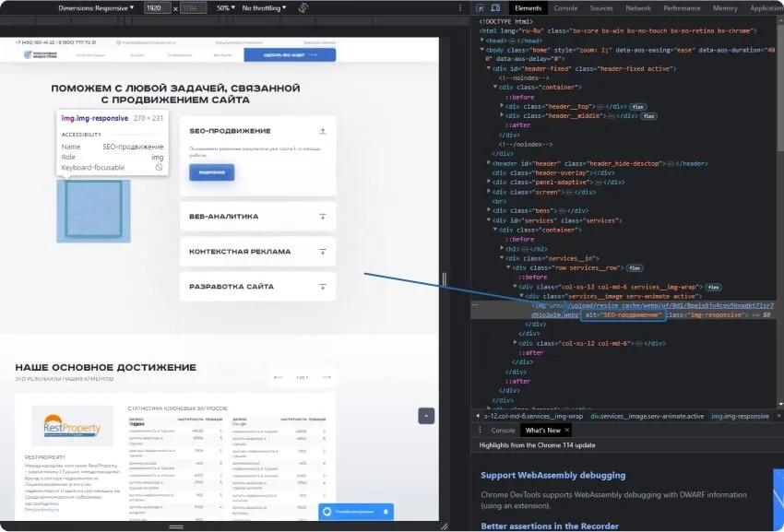Select the What's New drawer tab
The image size is (784, 532).
542,430
